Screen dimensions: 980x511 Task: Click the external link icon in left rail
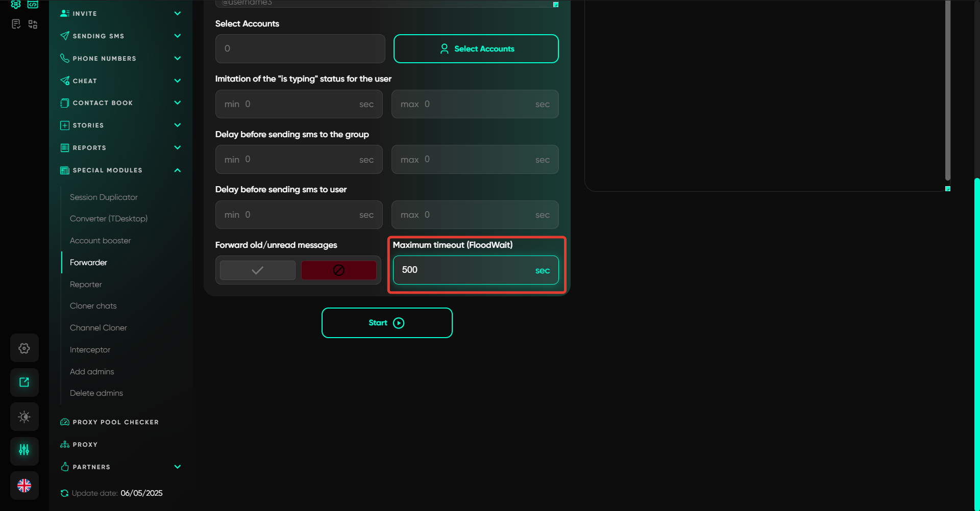tap(24, 382)
